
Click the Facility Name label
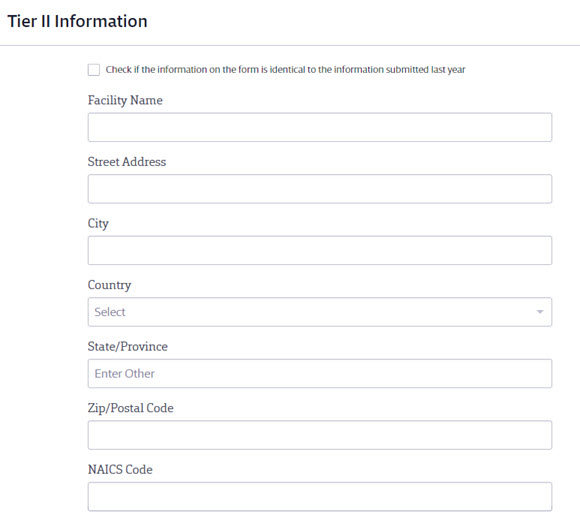(125, 100)
